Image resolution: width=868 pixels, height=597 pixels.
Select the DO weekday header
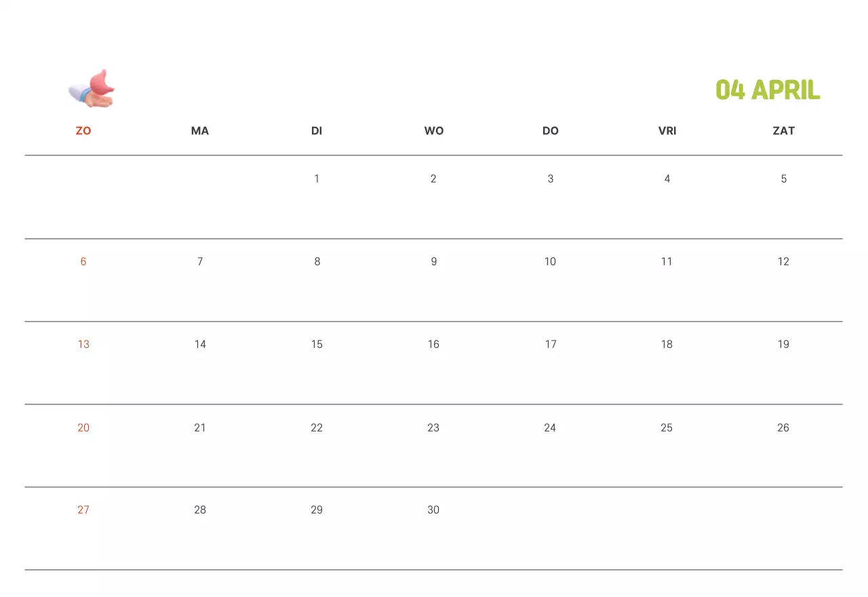point(551,131)
